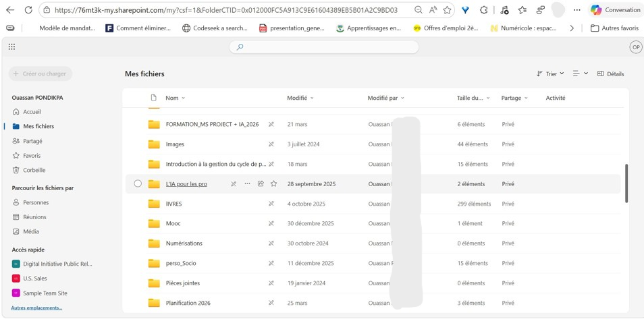Screen dimensions: 644x319
Task: Open Modifié column header dropdown
Action: coord(300,98)
